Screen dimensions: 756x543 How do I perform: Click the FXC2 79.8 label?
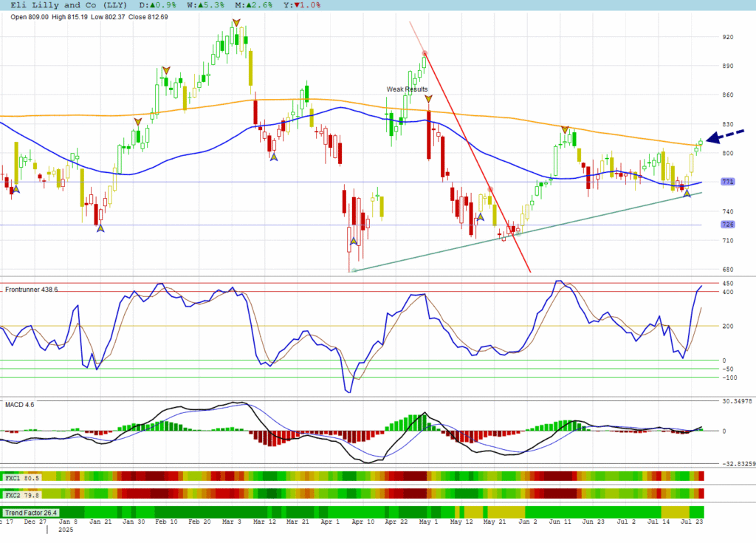(21, 495)
